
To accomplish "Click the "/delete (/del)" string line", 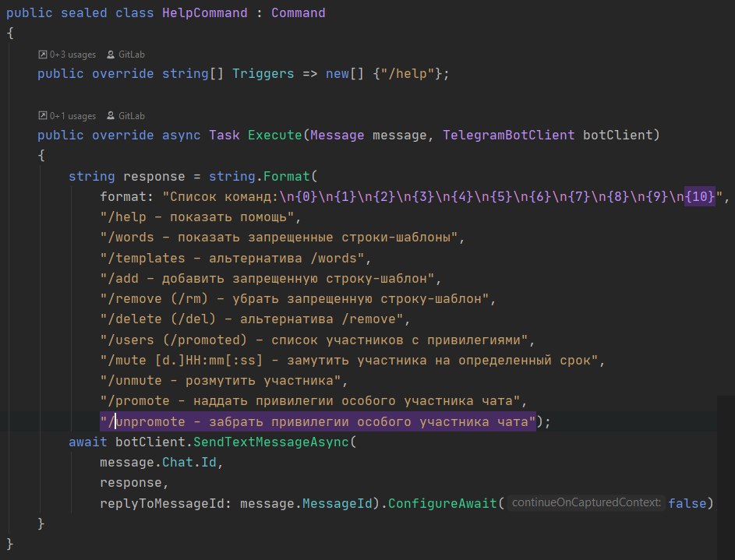I will coord(251,319).
